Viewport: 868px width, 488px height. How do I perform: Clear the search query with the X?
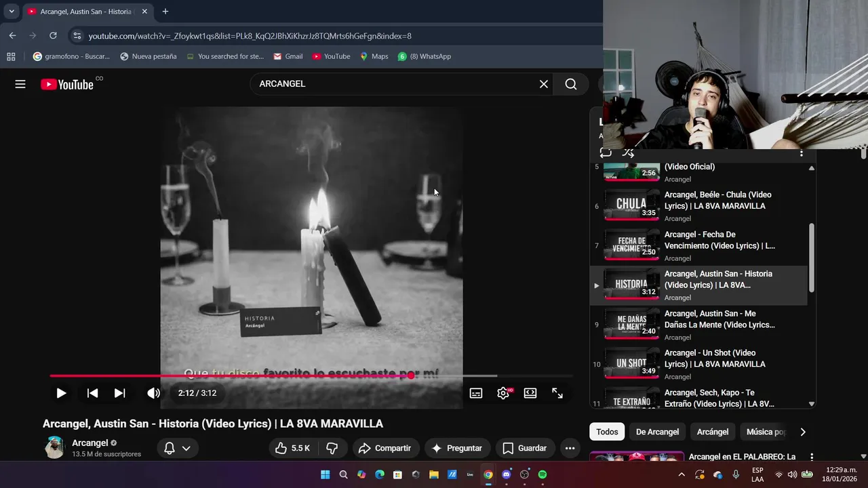point(544,84)
